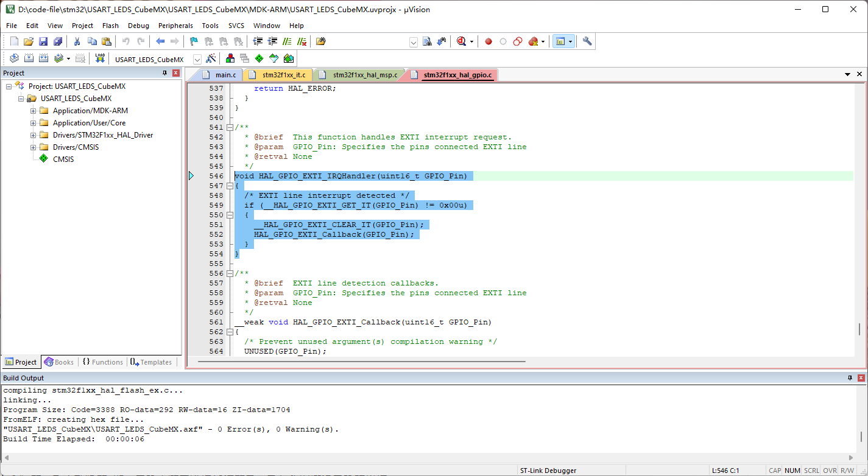The image size is (868, 476).
Task: Fold the comment block at line 541
Action: pyautogui.click(x=230, y=127)
